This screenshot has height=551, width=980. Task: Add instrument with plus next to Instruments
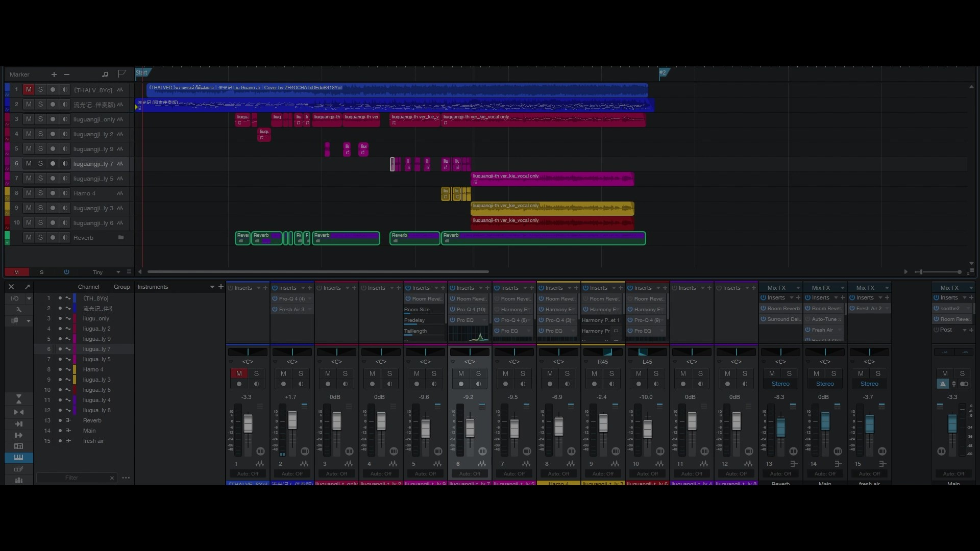[x=221, y=287]
